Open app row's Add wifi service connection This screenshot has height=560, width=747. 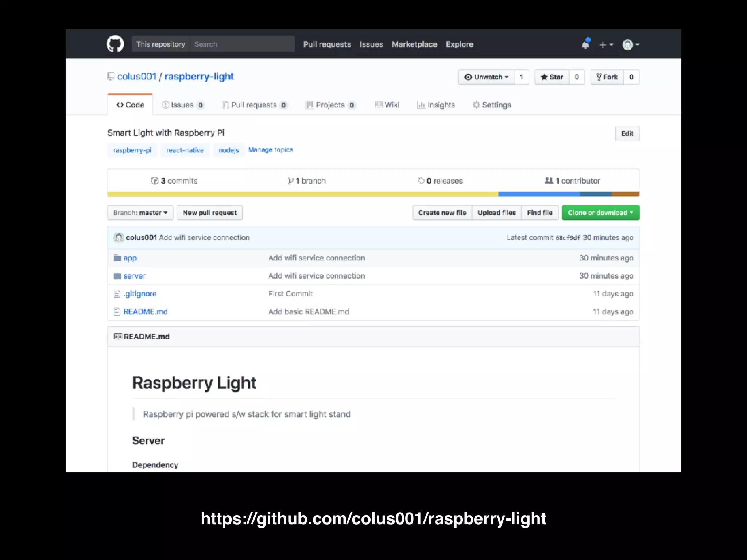click(x=317, y=258)
